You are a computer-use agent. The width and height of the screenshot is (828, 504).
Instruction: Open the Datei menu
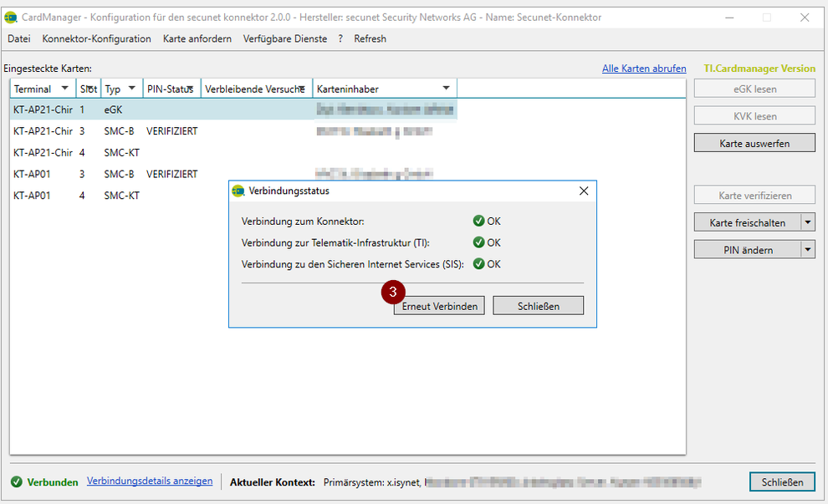pos(19,38)
